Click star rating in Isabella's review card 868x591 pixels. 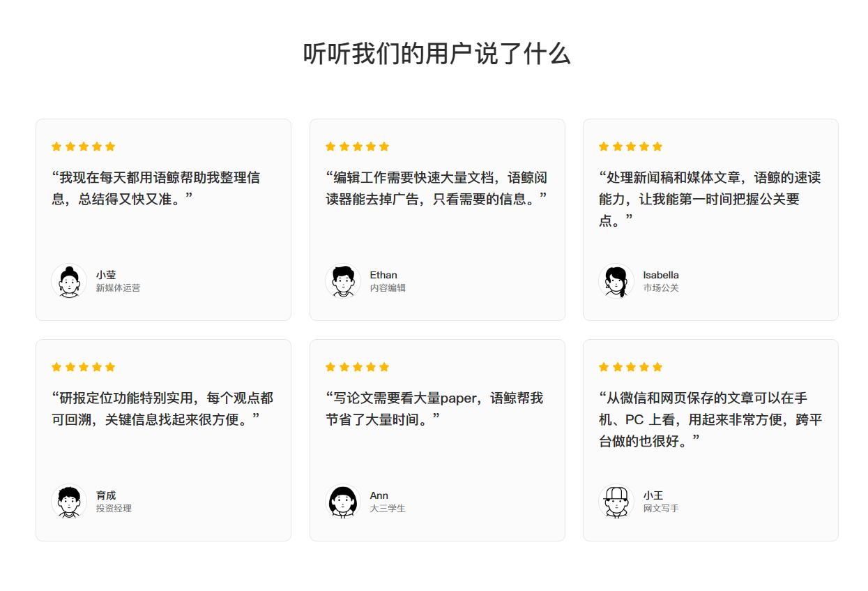(x=631, y=147)
